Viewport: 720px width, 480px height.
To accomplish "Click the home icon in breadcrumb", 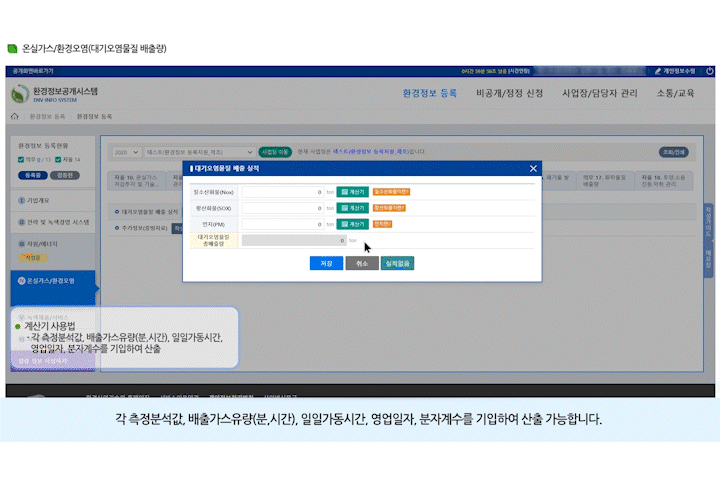I will pyautogui.click(x=15, y=117).
